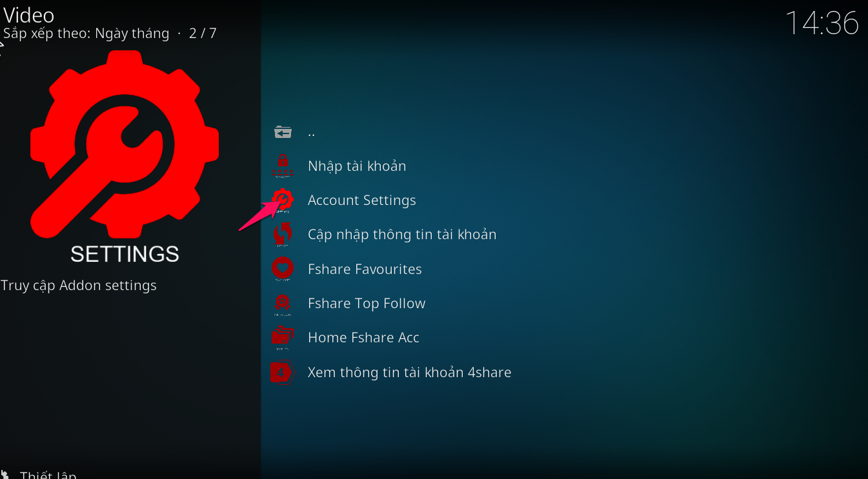Click the heart icon for Fshare Favourites
Viewport: 868px width, 479px height.
pos(283,269)
